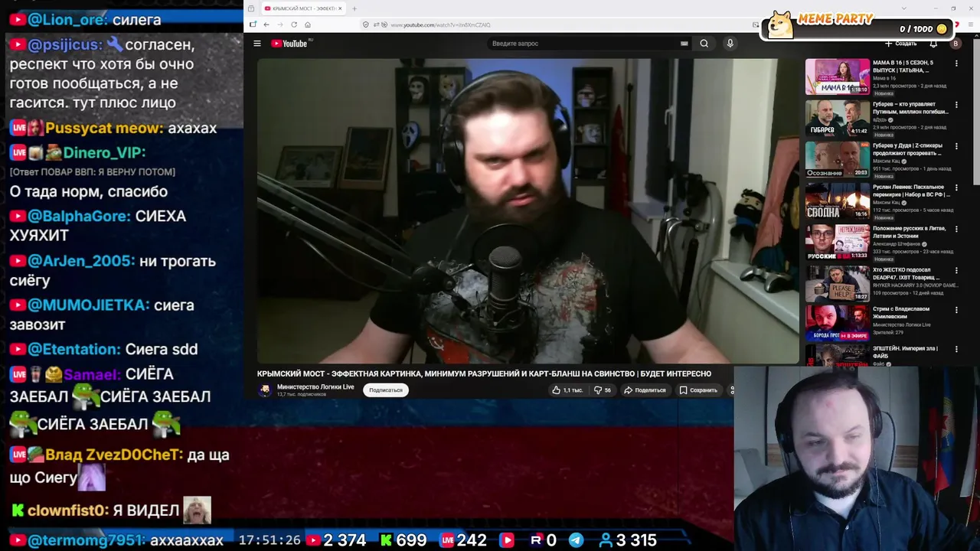Go to the YouTube home logo
This screenshot has height=551, width=980.
[x=289, y=44]
